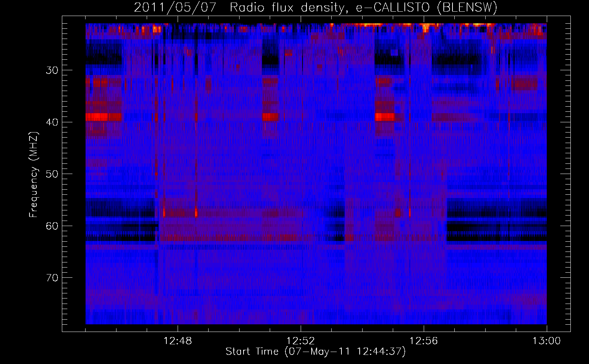Click the 12:52 time tick label
The width and height of the screenshot is (589, 364).
301,341
